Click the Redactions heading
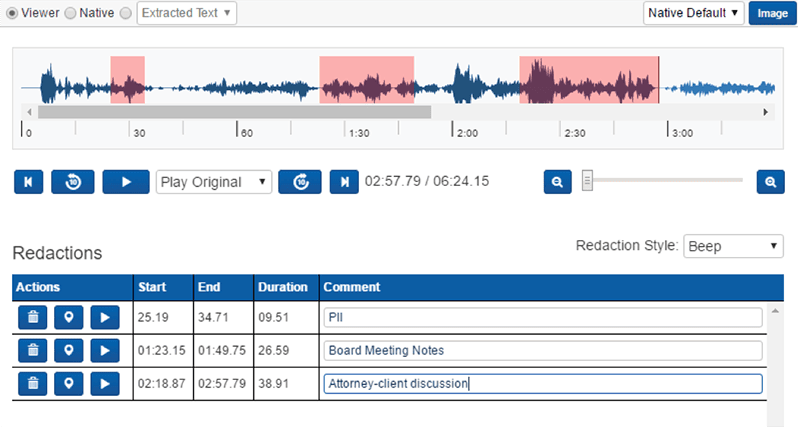The image size is (798, 427). tap(58, 253)
